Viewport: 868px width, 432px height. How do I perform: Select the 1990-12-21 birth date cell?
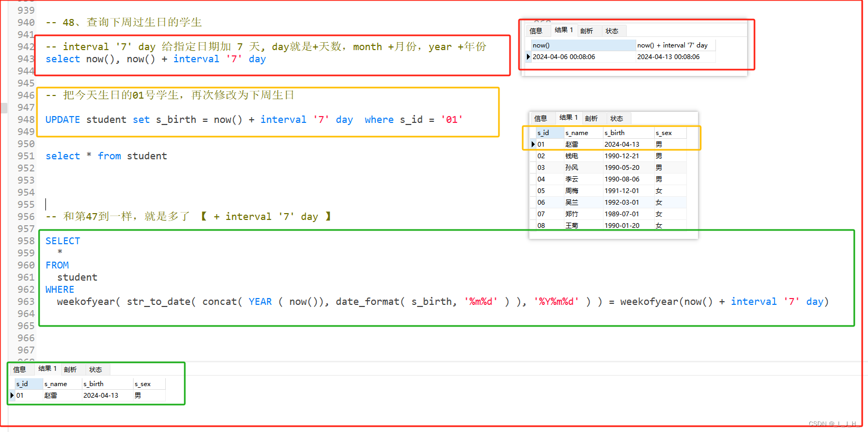pos(629,156)
